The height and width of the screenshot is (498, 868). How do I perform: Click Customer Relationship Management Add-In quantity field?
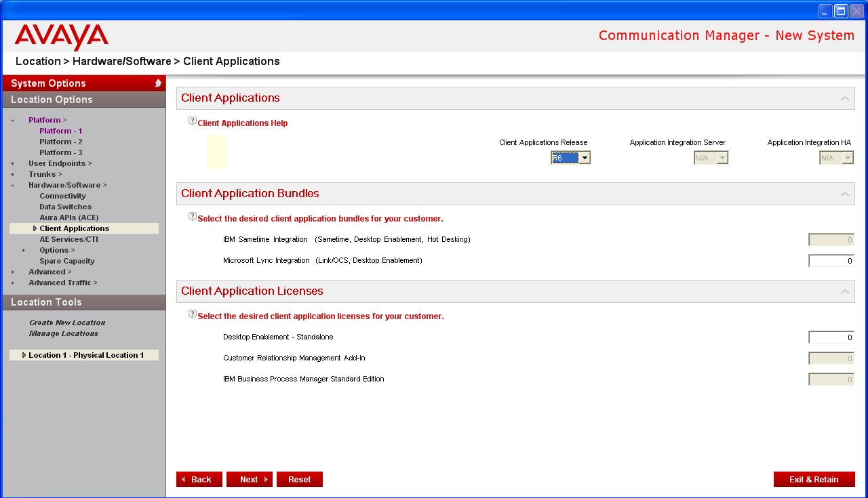[831, 358]
